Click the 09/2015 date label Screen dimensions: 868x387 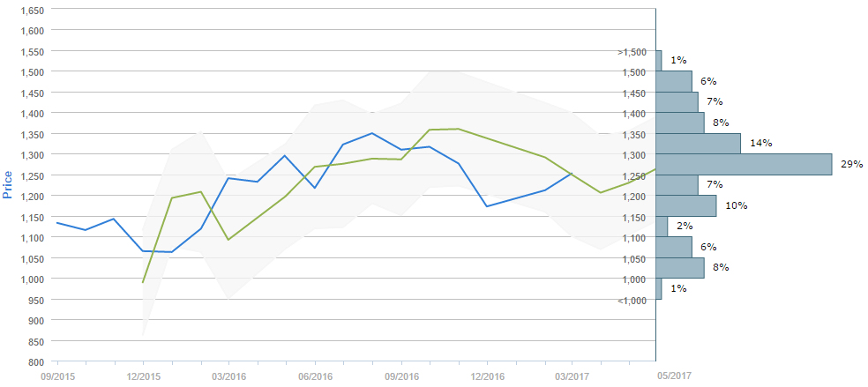(57, 375)
